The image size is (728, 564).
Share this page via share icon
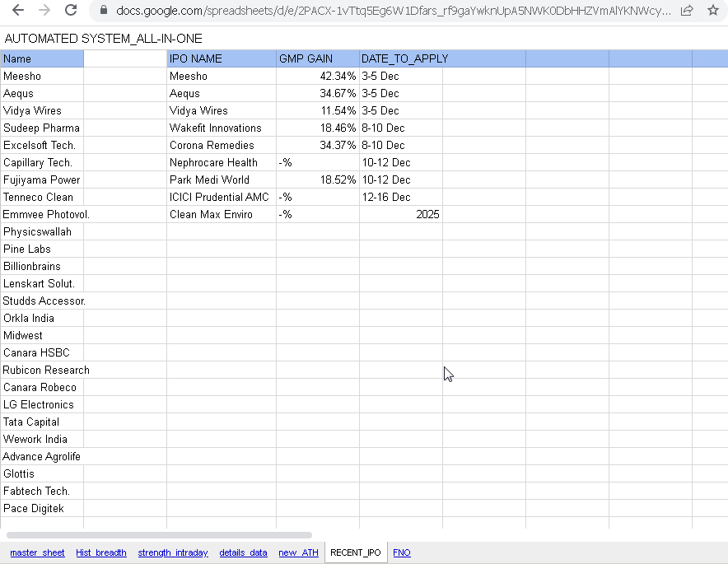point(687,10)
